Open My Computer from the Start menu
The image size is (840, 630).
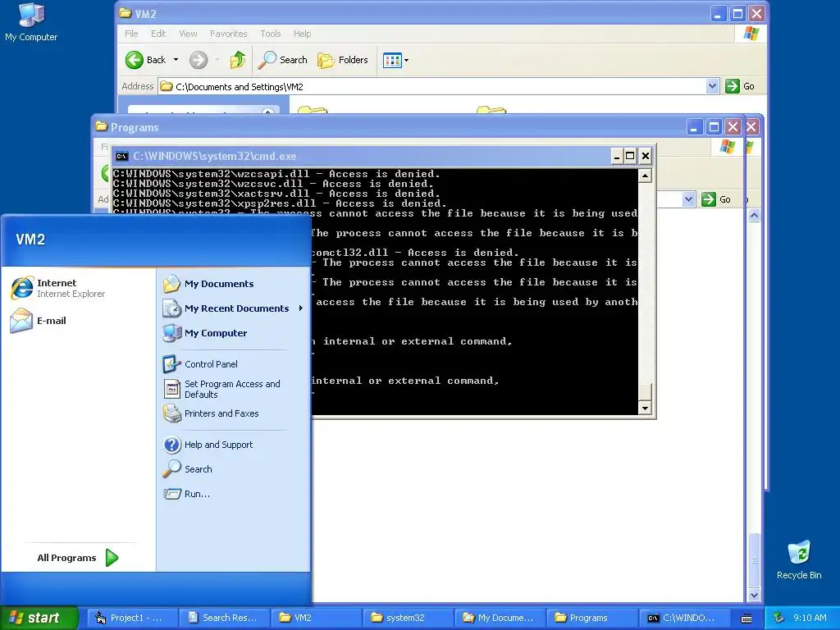pyautogui.click(x=205, y=333)
